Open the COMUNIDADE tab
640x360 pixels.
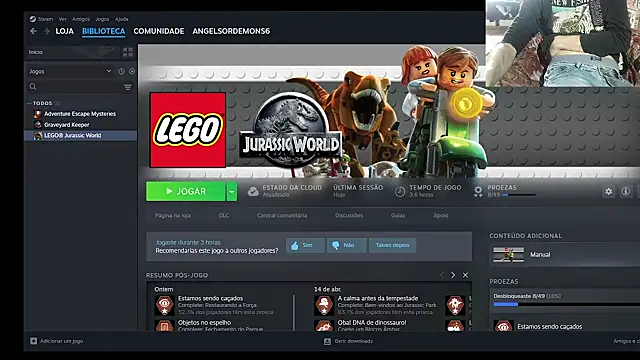[x=159, y=31]
